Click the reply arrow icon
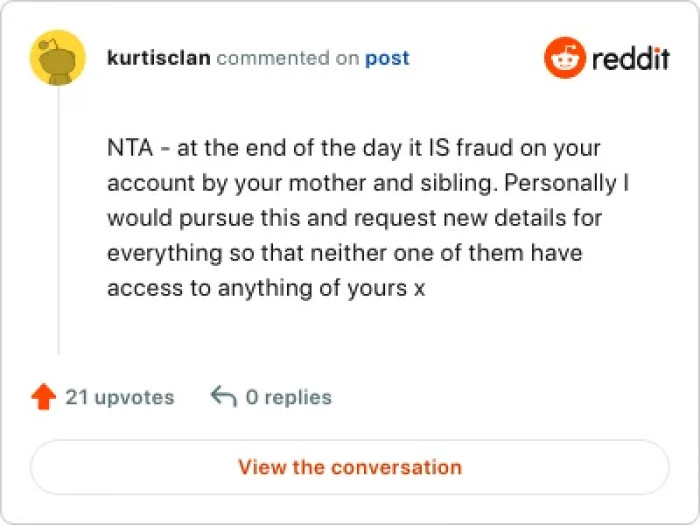Image resolution: width=700 pixels, height=525 pixels. pos(223,397)
